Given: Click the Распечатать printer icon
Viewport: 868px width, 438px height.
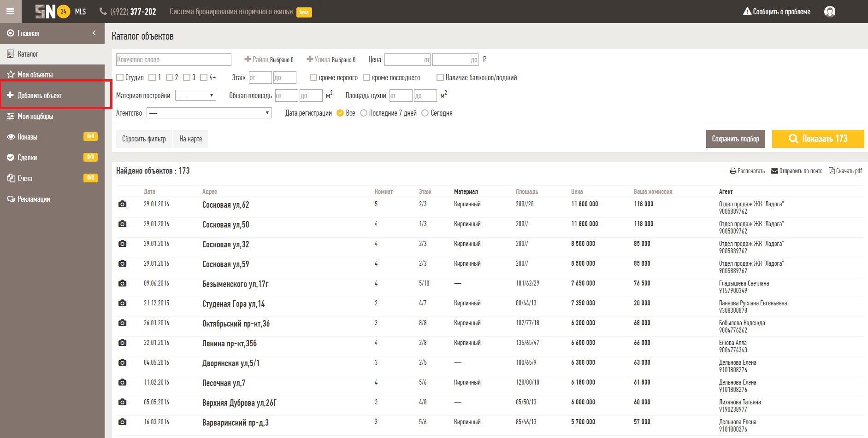Looking at the screenshot, I should 733,171.
